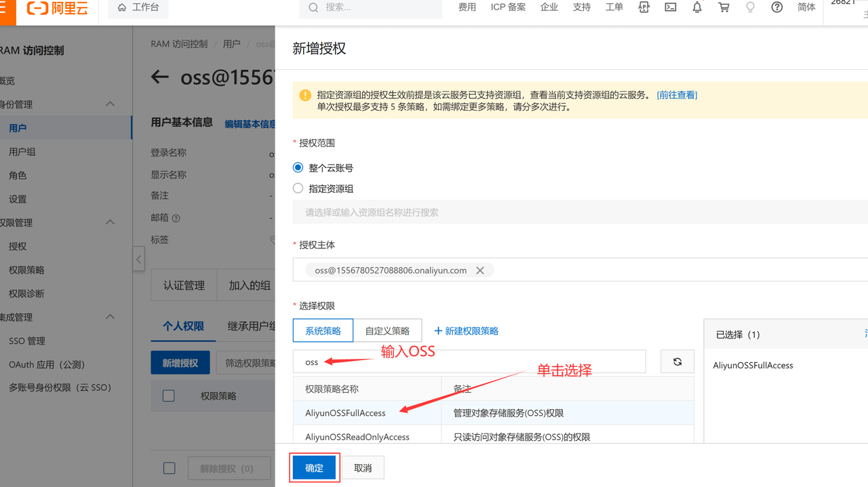868x487 pixels.
Task: Launch Cloud Shell terminal icon
Action: pos(671,7)
